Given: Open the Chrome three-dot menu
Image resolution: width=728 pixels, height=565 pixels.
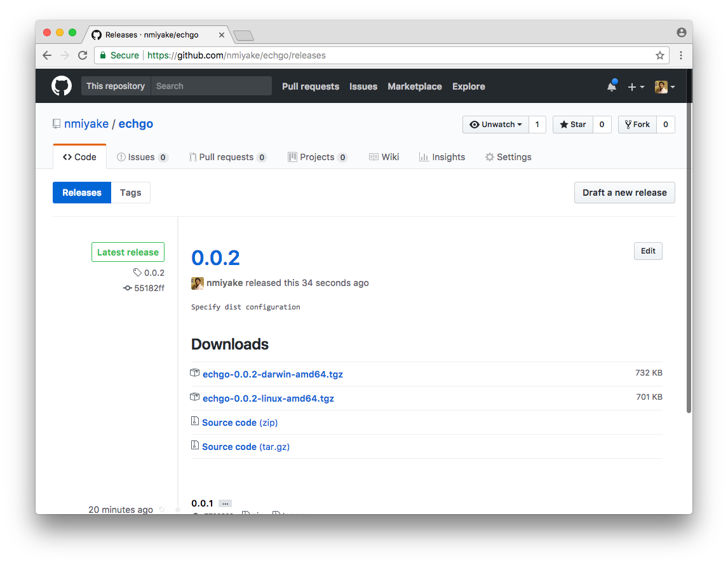Looking at the screenshot, I should point(680,55).
